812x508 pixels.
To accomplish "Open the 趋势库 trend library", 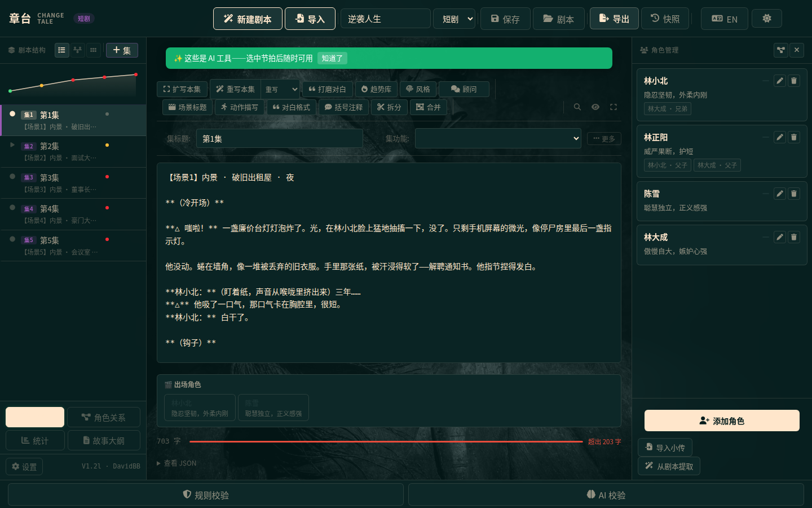I will [377, 89].
